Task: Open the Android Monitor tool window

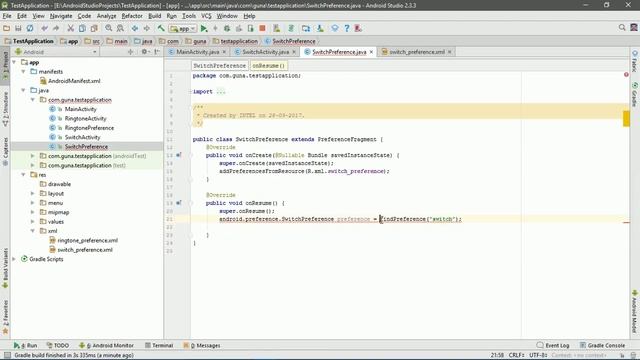Action: coord(106,345)
